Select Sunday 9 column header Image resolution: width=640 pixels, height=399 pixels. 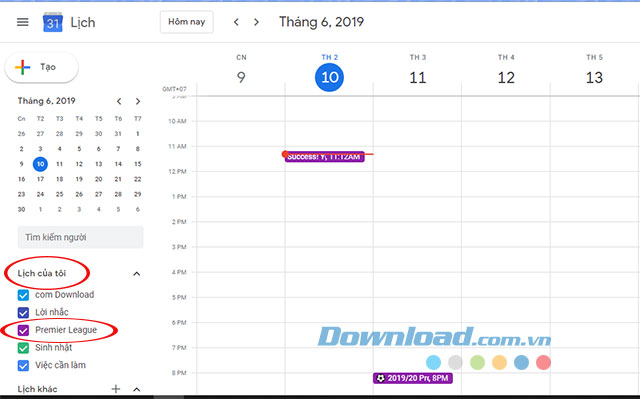click(x=241, y=77)
